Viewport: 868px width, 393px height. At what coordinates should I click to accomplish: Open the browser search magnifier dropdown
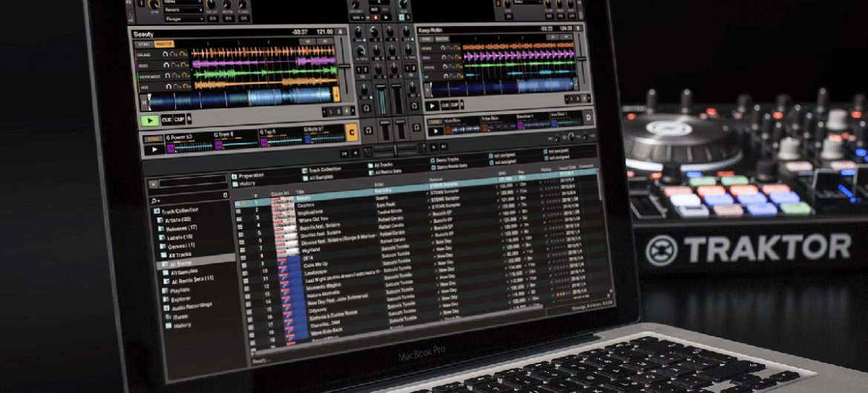[156, 199]
